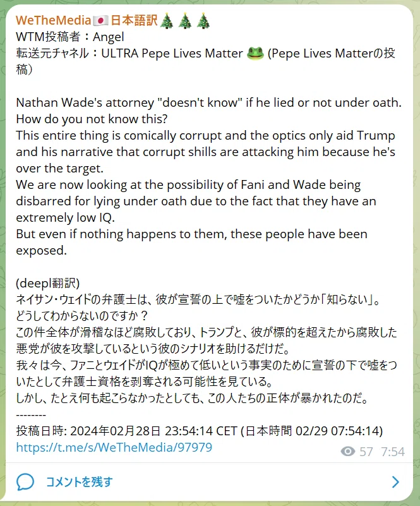Click the 'Nathan Wade's attorney' sentence
This screenshot has width=420, height=506.
(x=208, y=102)
